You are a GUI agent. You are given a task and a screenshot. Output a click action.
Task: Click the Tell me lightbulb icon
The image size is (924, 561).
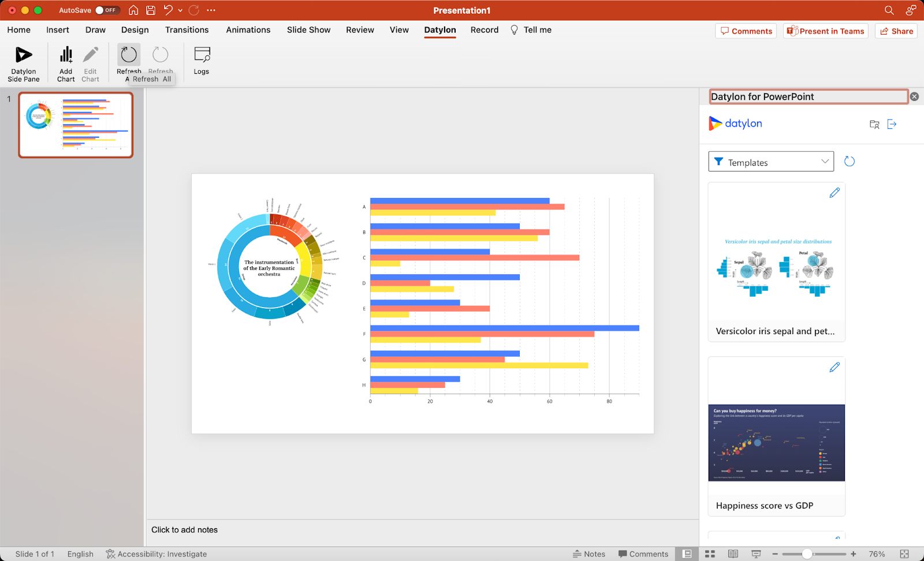pyautogui.click(x=514, y=30)
